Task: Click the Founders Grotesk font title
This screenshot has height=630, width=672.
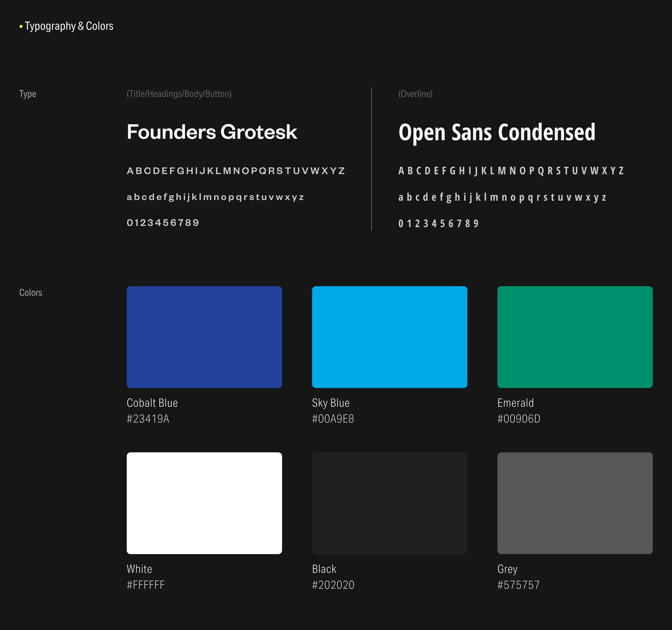Action: click(212, 132)
